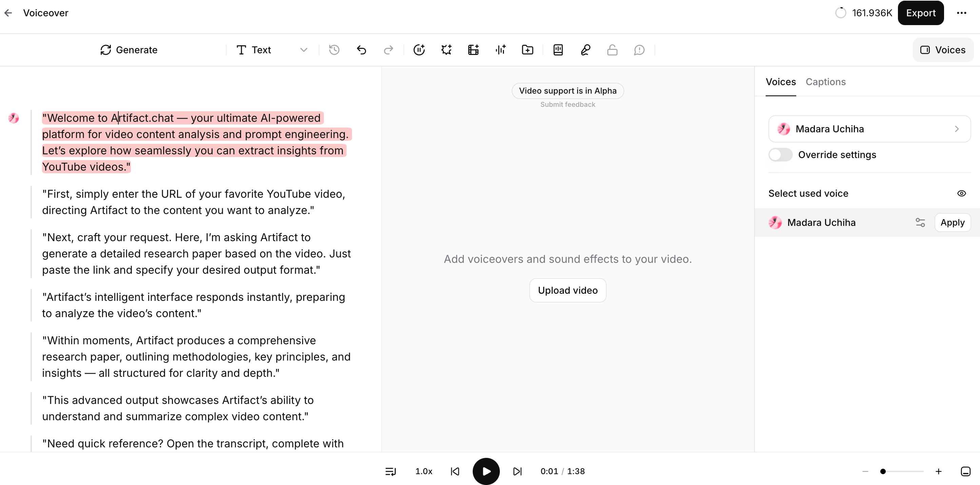Viewport: 980px width, 485px height.
Task: Click the comment bubble icon in toolbar
Action: click(639, 50)
